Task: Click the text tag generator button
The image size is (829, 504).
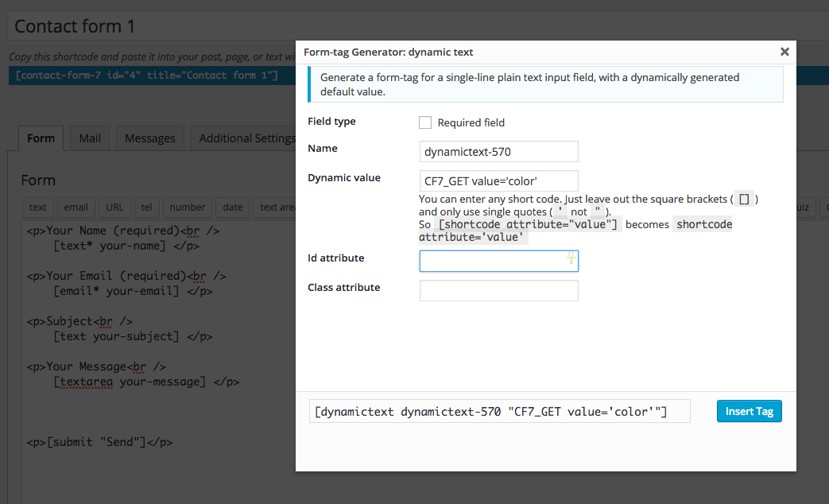Action: (x=37, y=207)
